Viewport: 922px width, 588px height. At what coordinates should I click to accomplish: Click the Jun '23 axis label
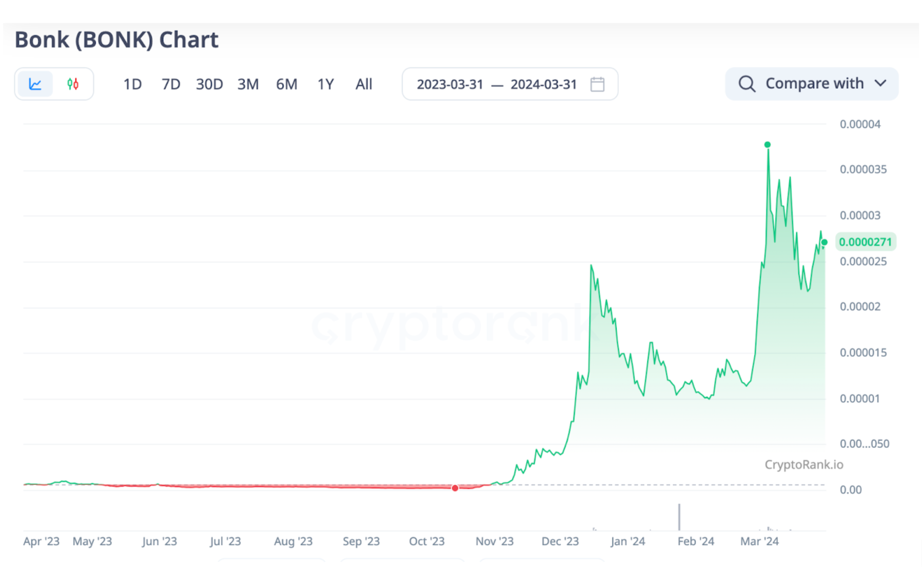pos(160,541)
